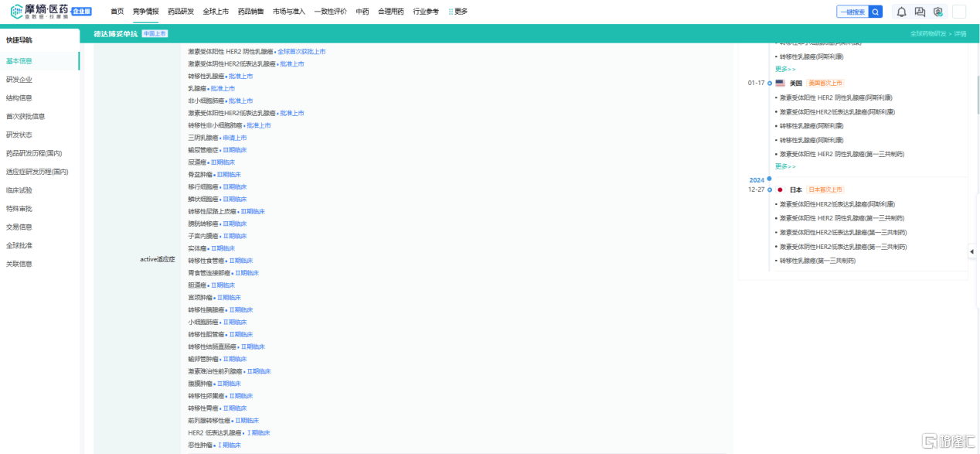Screen dimensions: 980x454
Task: Jump to 关联信息 section
Action: coord(19,264)
